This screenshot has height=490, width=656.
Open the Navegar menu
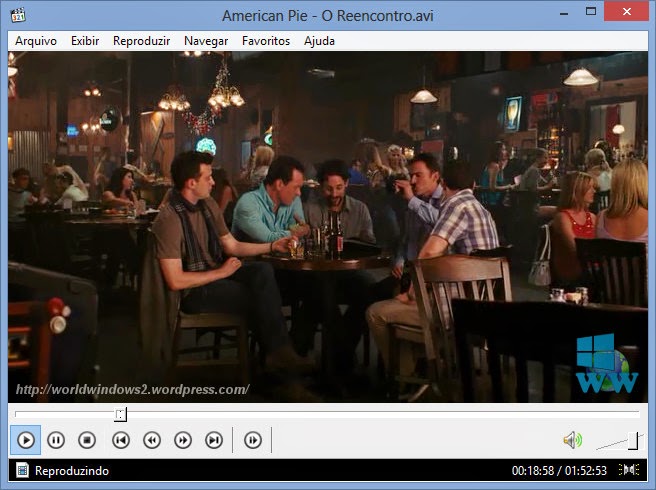[x=206, y=41]
